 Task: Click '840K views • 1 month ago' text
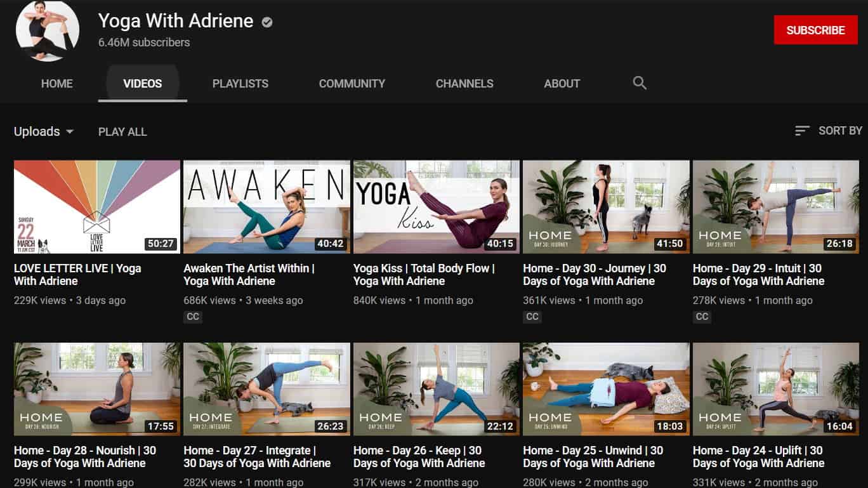coord(413,301)
